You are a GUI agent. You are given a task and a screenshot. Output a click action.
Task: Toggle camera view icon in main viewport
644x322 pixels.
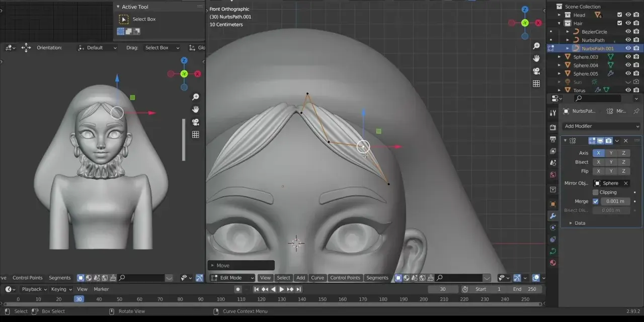coord(536,71)
